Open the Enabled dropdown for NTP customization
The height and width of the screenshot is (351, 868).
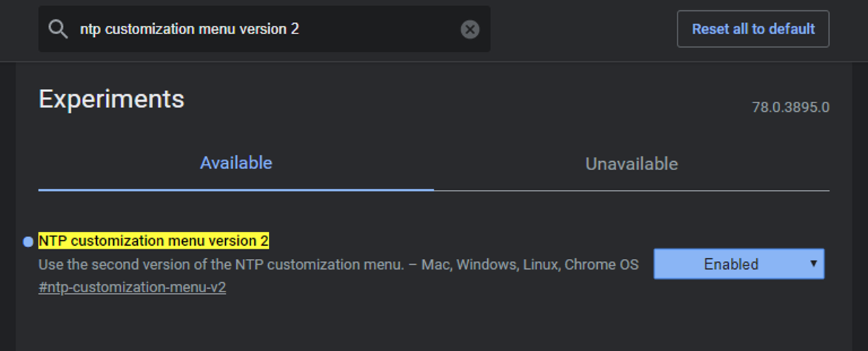click(739, 264)
